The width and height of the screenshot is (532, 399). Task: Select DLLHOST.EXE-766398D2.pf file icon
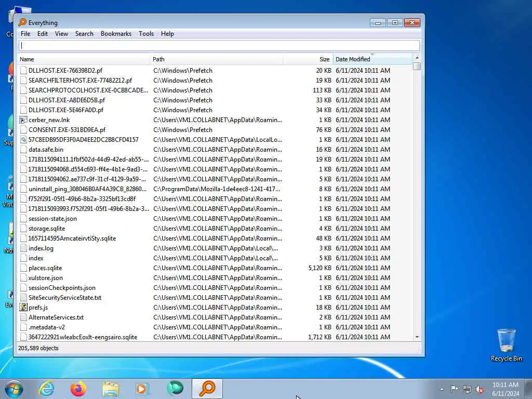pyautogui.click(x=23, y=71)
